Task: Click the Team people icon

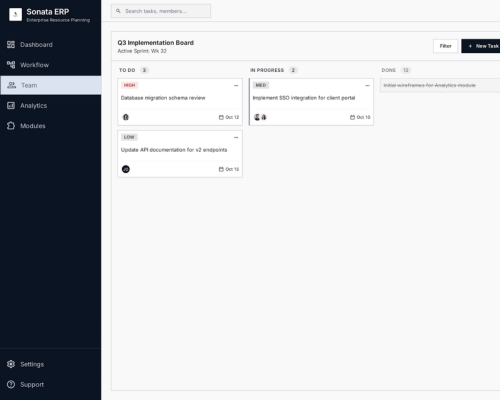Action: point(12,85)
